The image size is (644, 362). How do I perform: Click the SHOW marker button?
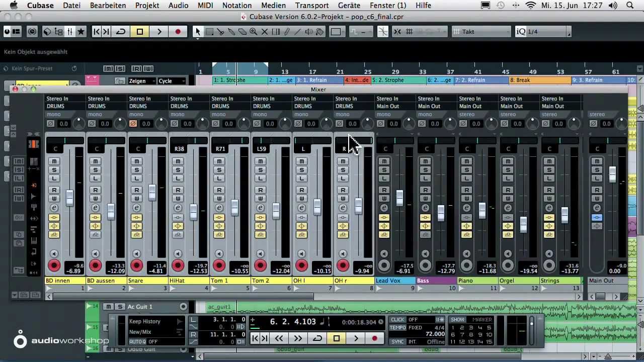(457, 320)
